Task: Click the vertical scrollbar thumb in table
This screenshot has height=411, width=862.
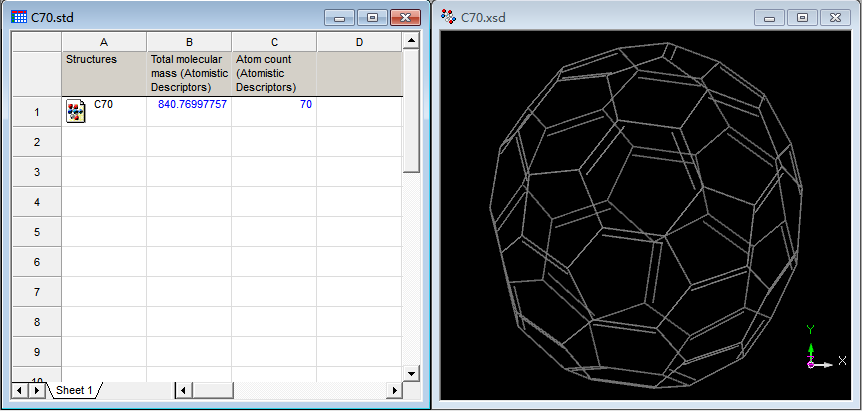Action: [411, 110]
